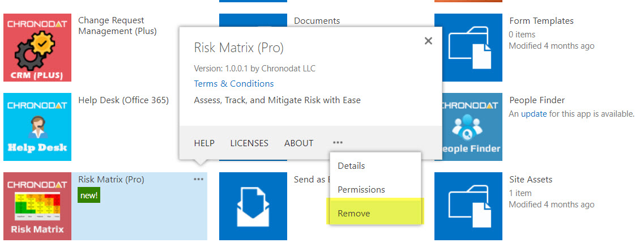Click the People Finder title link
This screenshot has height=251, width=644.
coord(537,100)
